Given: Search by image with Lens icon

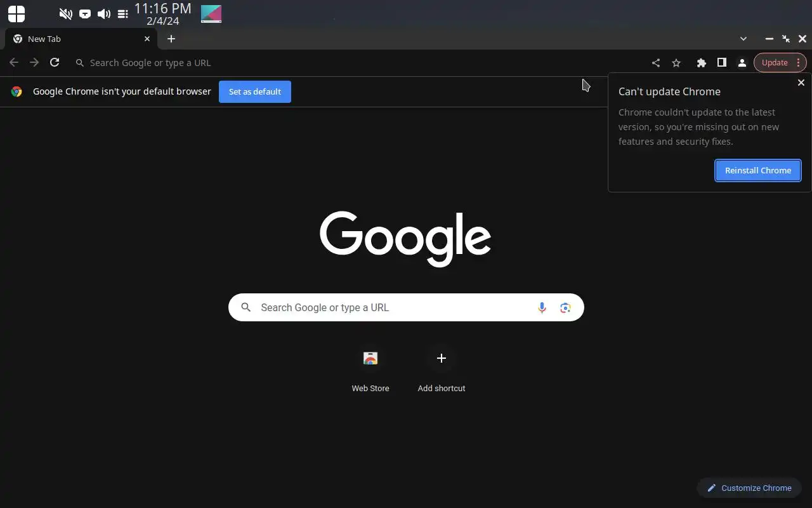Looking at the screenshot, I should click(x=565, y=307).
